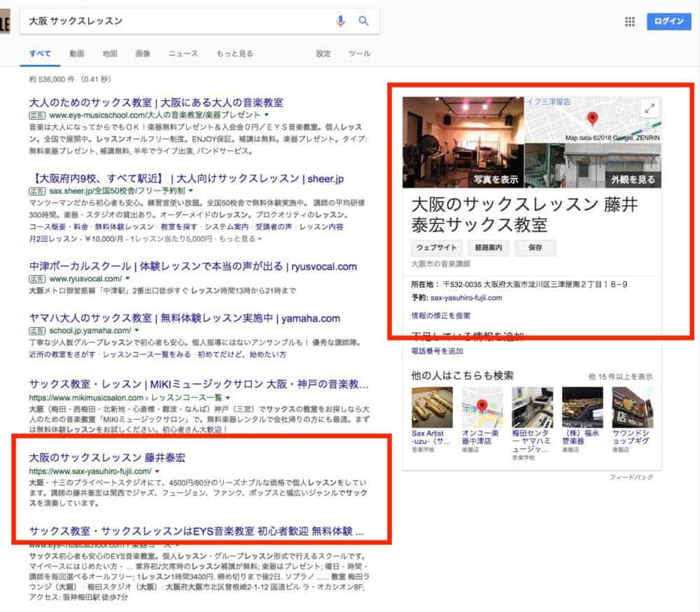Expand the eys-musicschool.com ad URL dropdown arrow
The image size is (700, 612).
266,115
